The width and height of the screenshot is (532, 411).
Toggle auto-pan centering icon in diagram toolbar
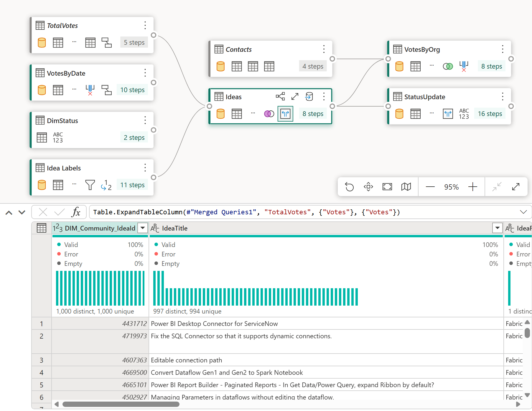click(x=368, y=187)
